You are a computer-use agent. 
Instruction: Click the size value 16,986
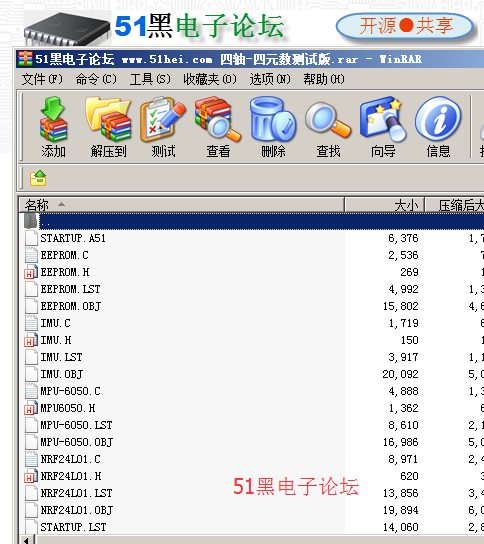400,442
